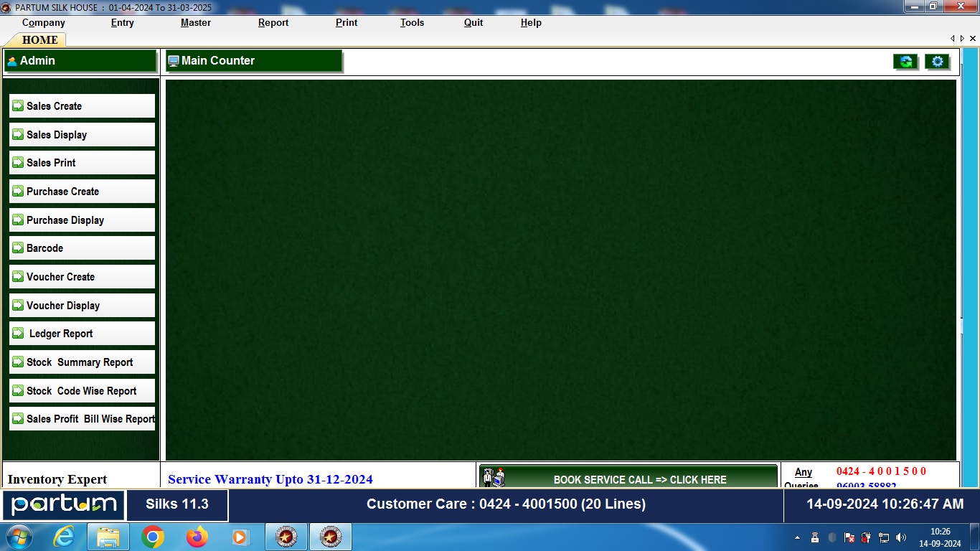Click the Customer Care phone number text
The width and height of the screenshot is (980, 551).
(x=506, y=504)
